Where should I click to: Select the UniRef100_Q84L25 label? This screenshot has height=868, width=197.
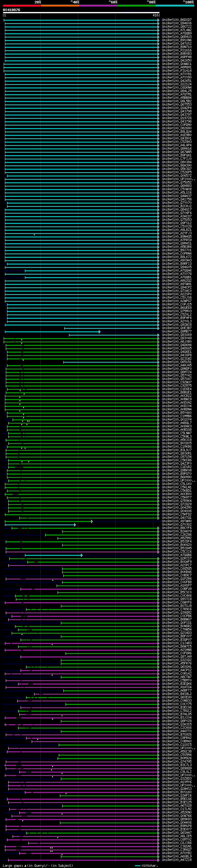(177, 91)
